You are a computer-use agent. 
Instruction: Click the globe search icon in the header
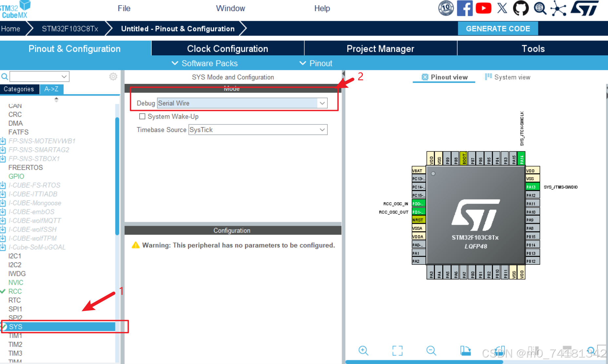click(540, 8)
